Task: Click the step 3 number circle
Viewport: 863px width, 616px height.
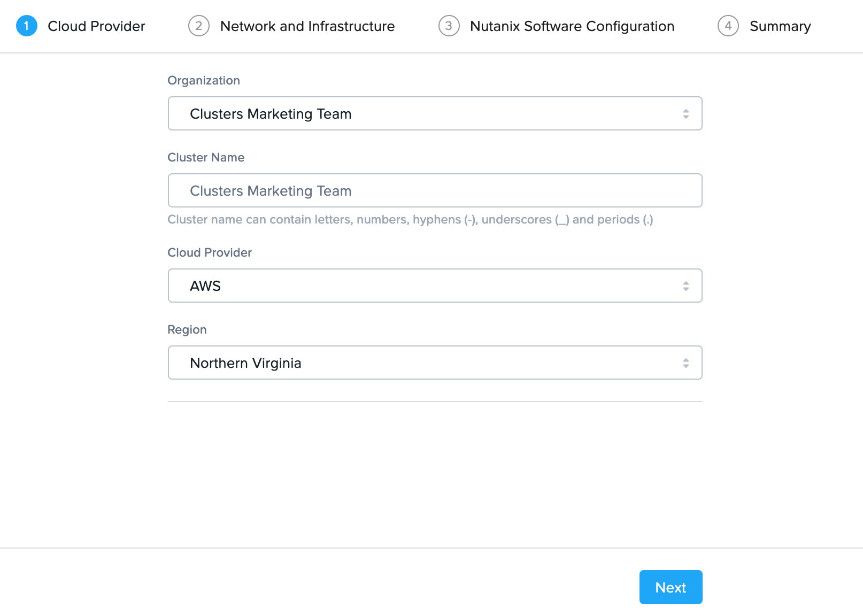Action: (449, 26)
